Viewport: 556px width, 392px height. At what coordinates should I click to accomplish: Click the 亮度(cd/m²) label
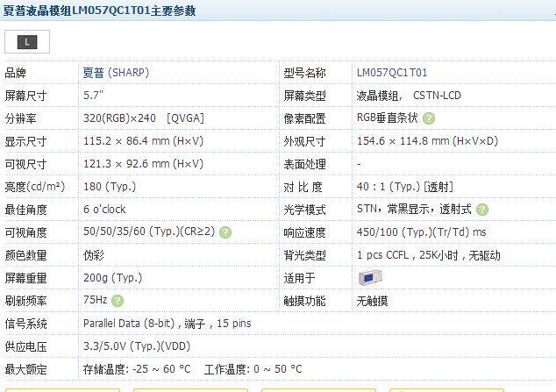coord(35,187)
